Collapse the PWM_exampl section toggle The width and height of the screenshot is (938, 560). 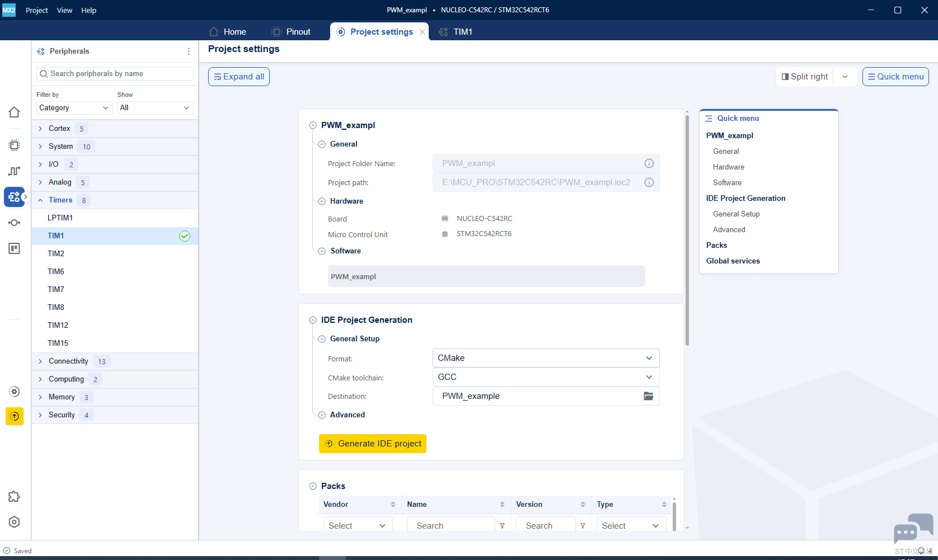(x=313, y=125)
